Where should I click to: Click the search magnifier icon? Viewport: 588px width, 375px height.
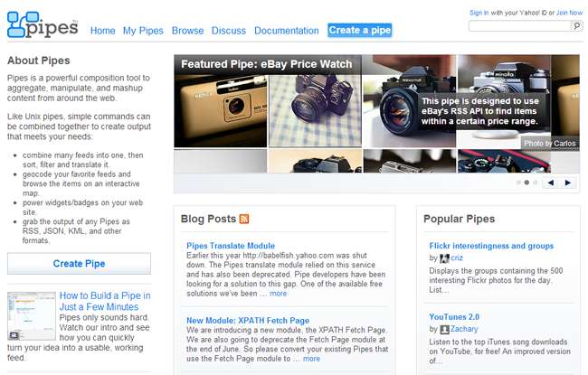coord(577,25)
